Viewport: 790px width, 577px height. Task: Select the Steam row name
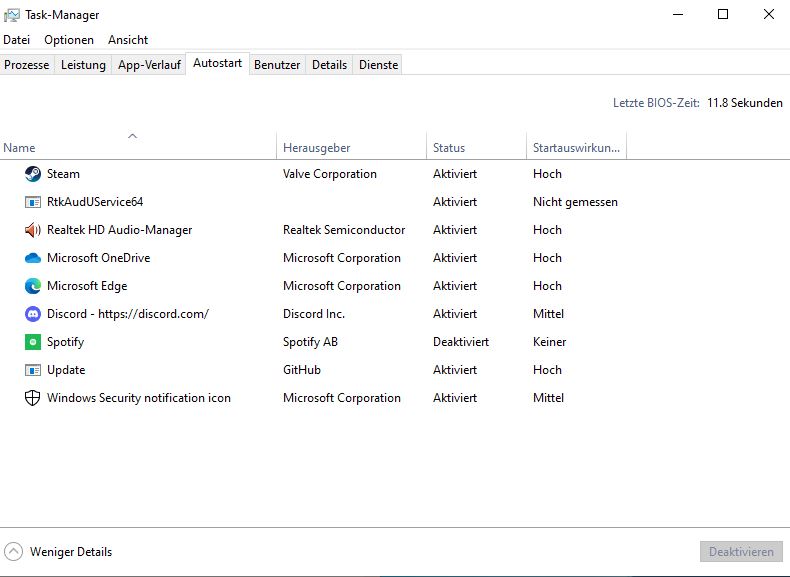pos(63,174)
